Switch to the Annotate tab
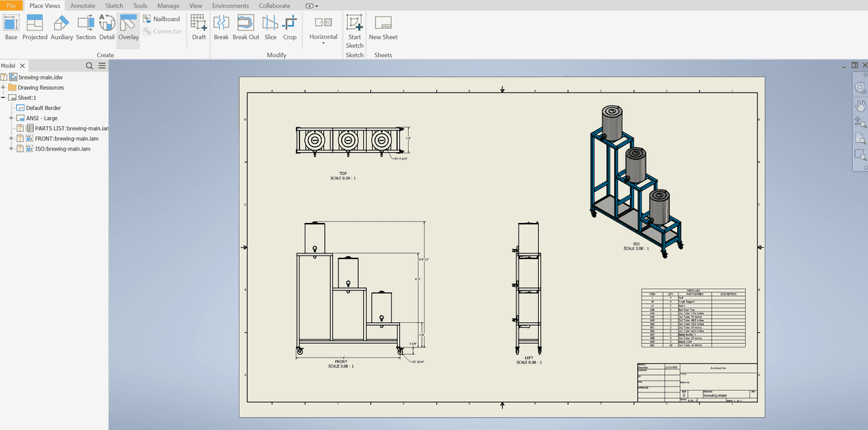This screenshot has width=868, height=430. point(82,6)
